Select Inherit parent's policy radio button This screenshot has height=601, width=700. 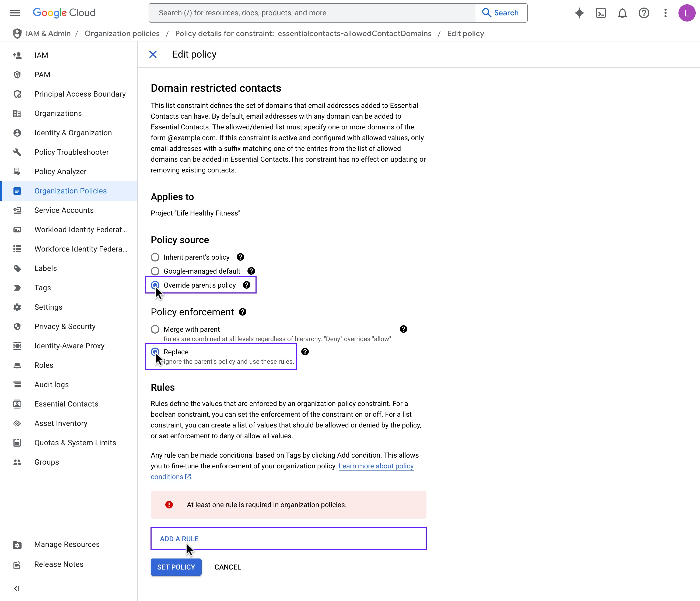155,257
